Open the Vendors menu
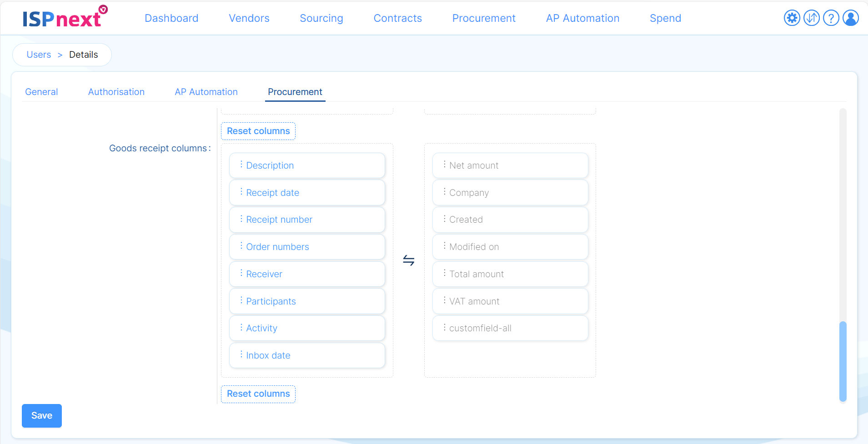This screenshot has height=444, width=868. [x=249, y=18]
